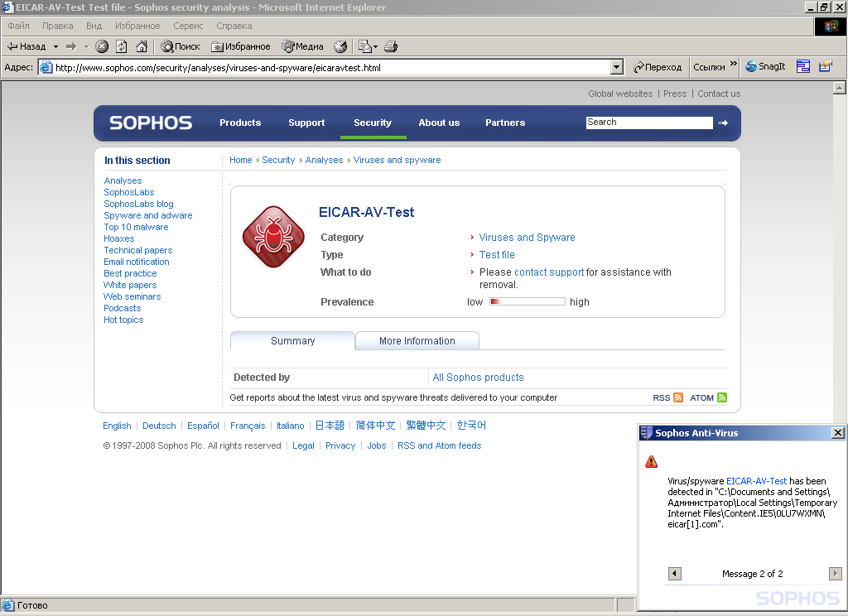Click the EICAR-AV-Test link in the antivirus popup

pyautogui.click(x=756, y=481)
